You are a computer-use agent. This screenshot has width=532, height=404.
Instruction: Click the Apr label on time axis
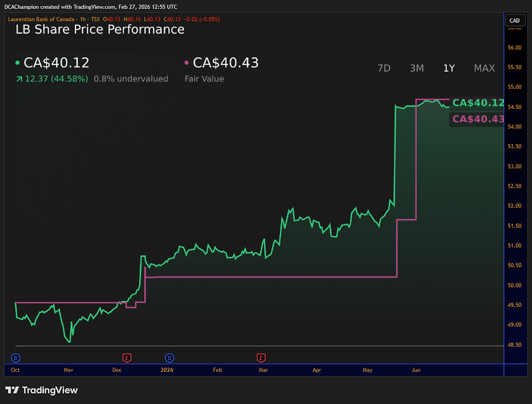(316, 370)
